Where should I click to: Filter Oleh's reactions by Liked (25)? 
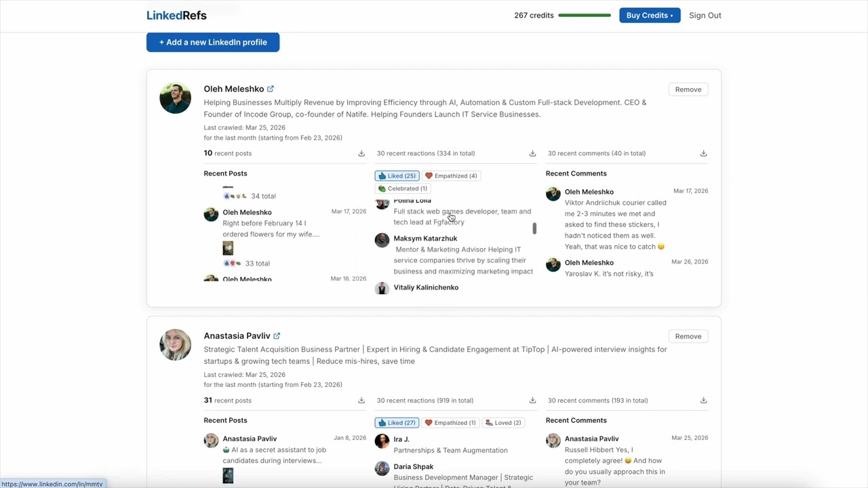(x=397, y=176)
